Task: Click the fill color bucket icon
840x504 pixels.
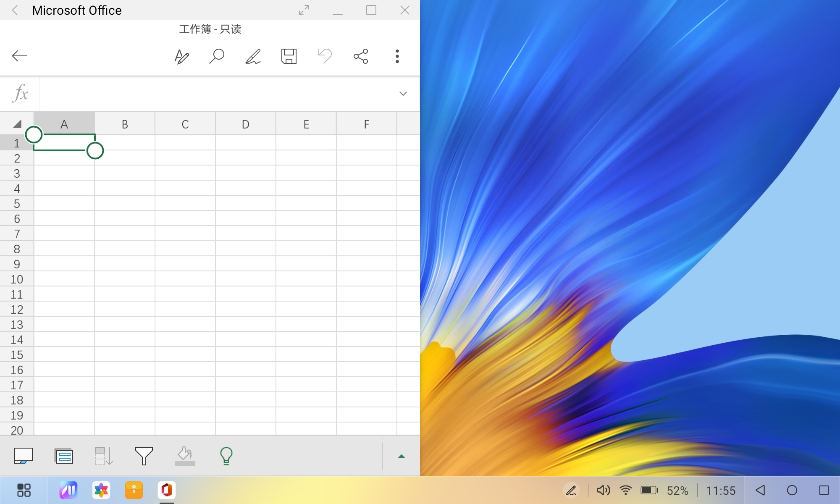Action: coord(185,456)
